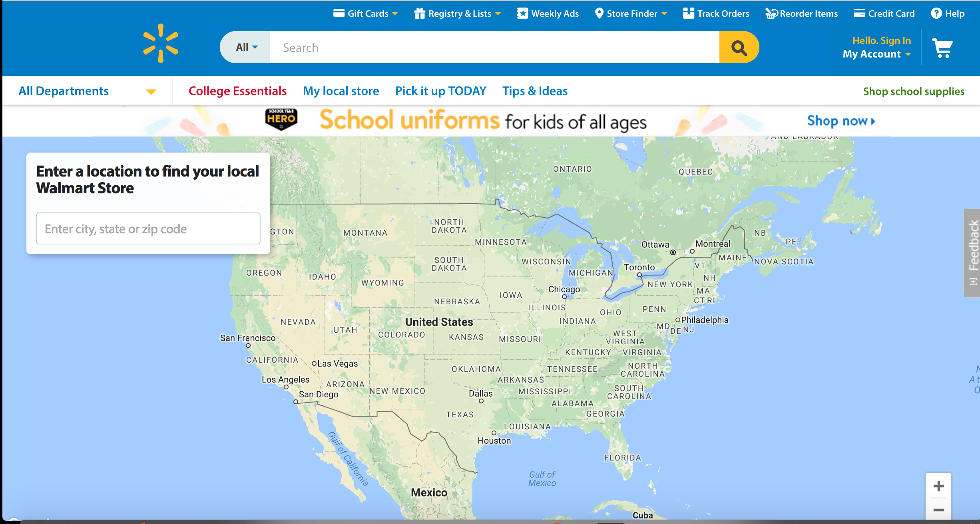
Task: Click the United States map label
Action: point(439,322)
